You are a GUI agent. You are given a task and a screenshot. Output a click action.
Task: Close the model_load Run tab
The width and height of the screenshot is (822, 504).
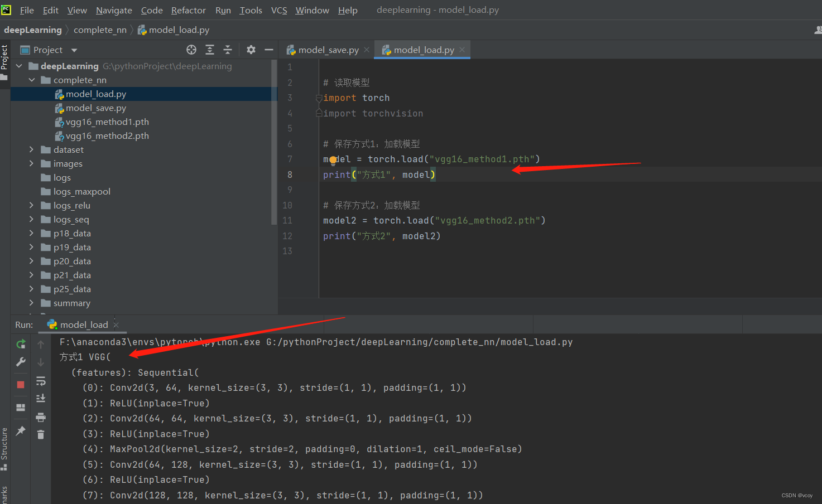click(x=116, y=324)
